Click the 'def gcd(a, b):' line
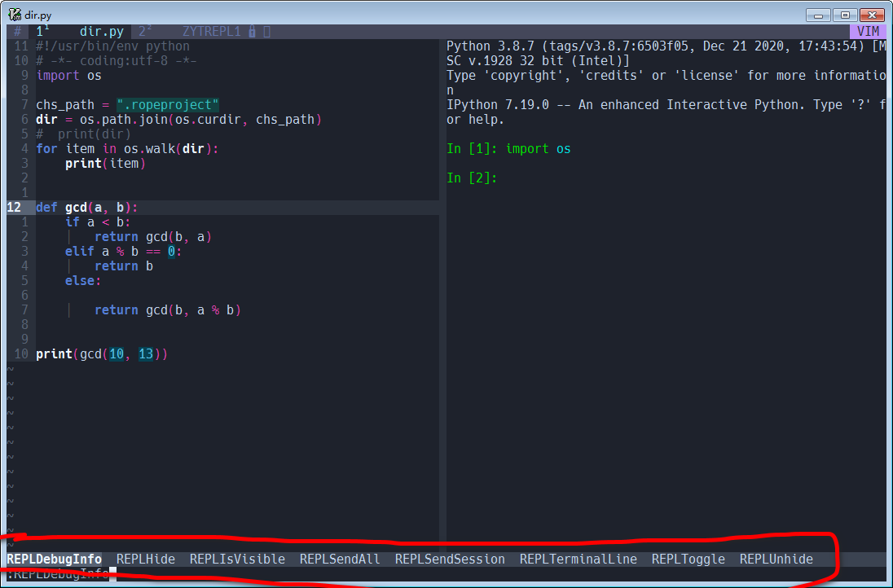Viewport: 893px width, 588px height. pos(87,207)
